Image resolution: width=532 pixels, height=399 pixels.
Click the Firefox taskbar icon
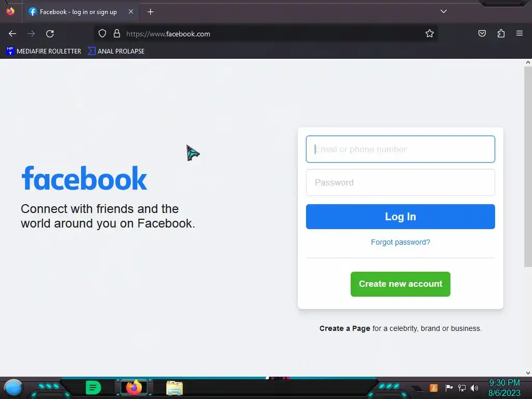pos(134,387)
